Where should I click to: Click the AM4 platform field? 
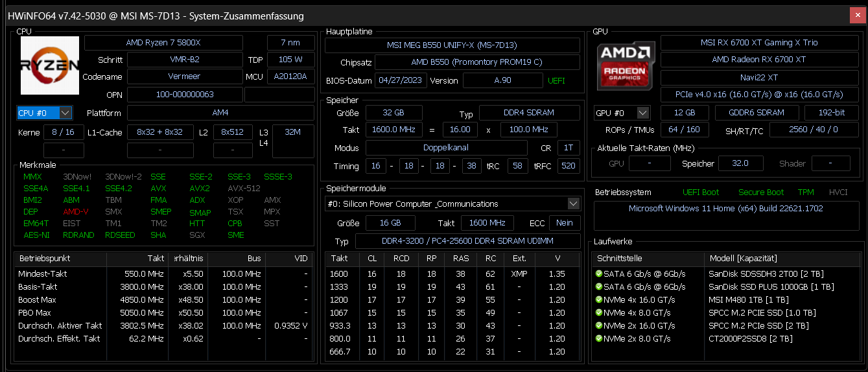click(220, 113)
